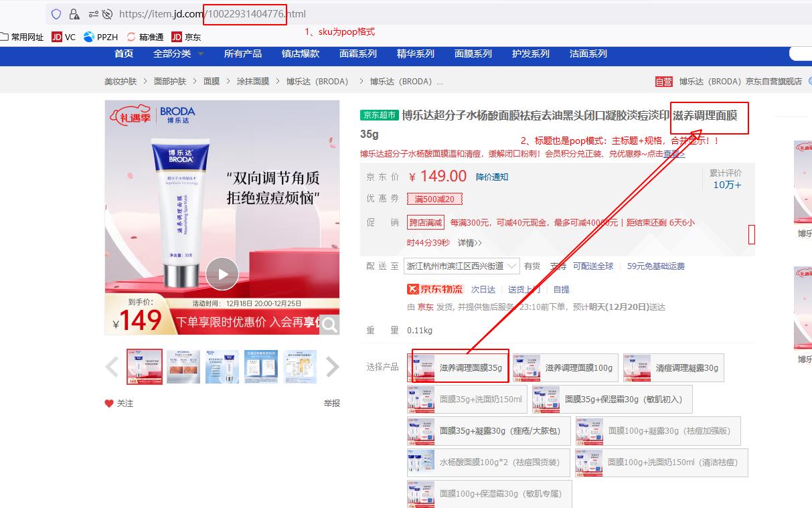Open the 精华系列 store tab

pos(416,54)
